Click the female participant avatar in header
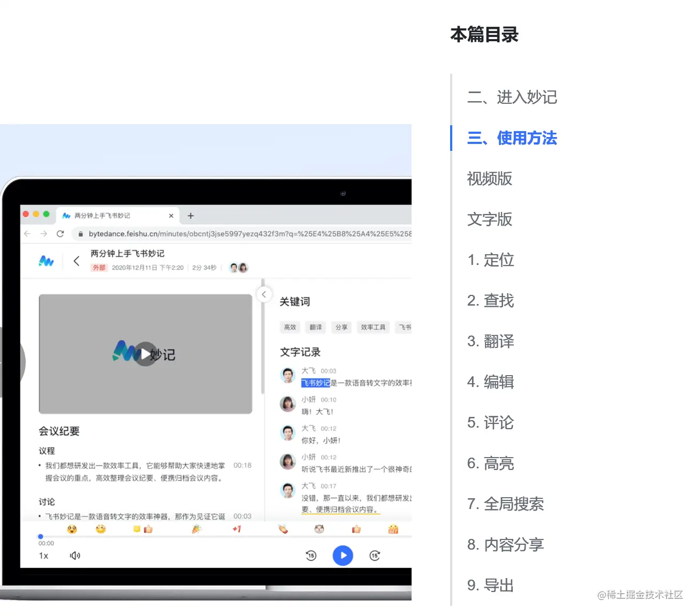 coord(244,268)
